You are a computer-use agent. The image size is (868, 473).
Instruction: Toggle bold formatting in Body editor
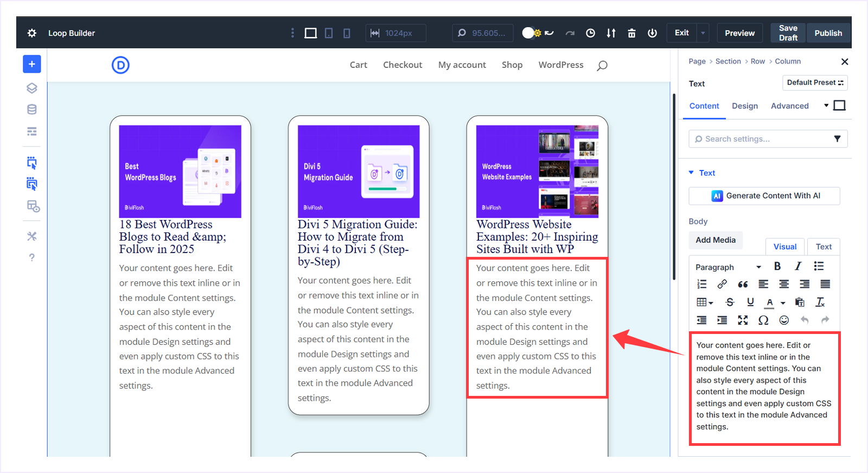[777, 266]
